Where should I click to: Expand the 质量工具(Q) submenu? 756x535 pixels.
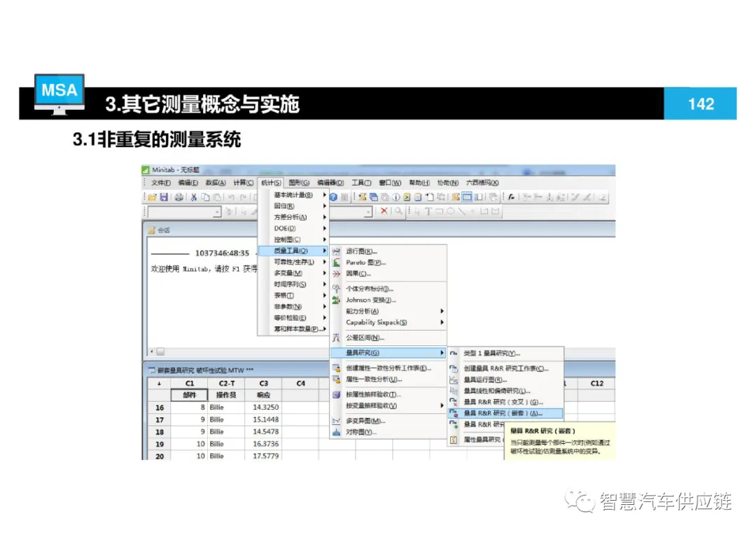[x=293, y=251]
